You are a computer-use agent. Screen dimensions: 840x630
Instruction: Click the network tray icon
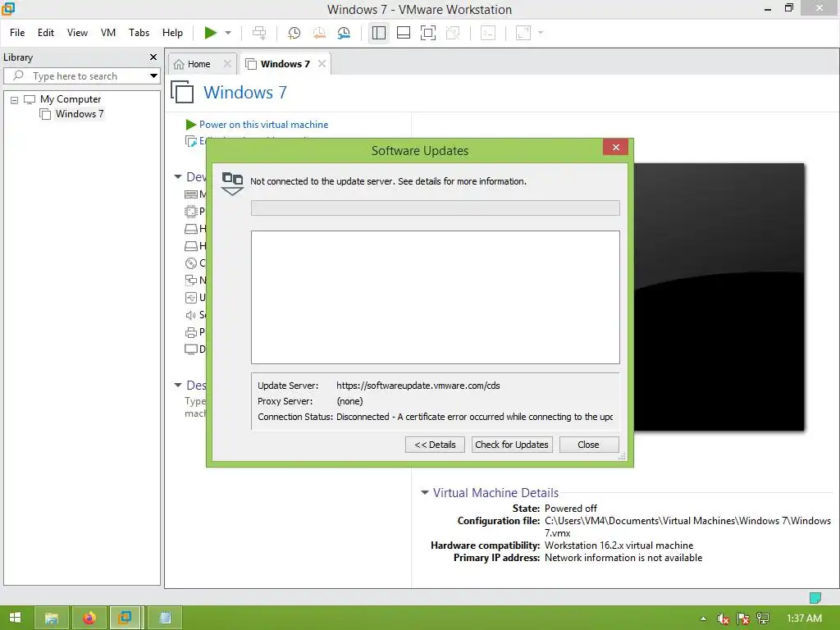pos(763,619)
